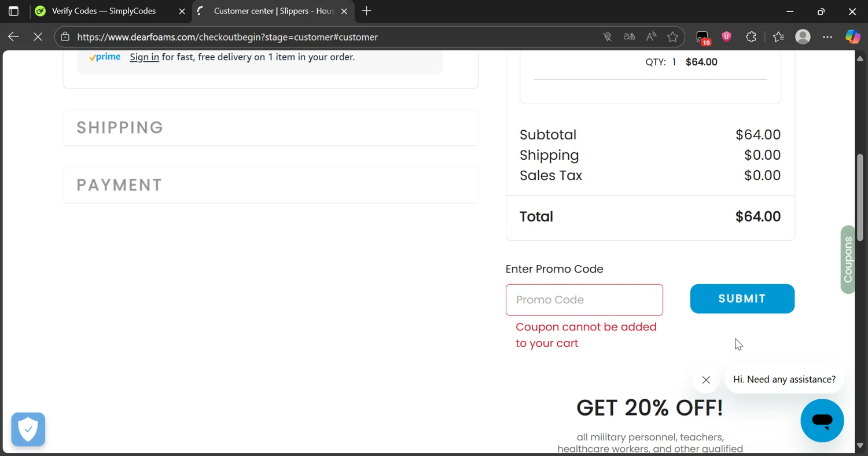The width and height of the screenshot is (868, 456).
Task: Open the translate page icon
Action: coord(629,37)
